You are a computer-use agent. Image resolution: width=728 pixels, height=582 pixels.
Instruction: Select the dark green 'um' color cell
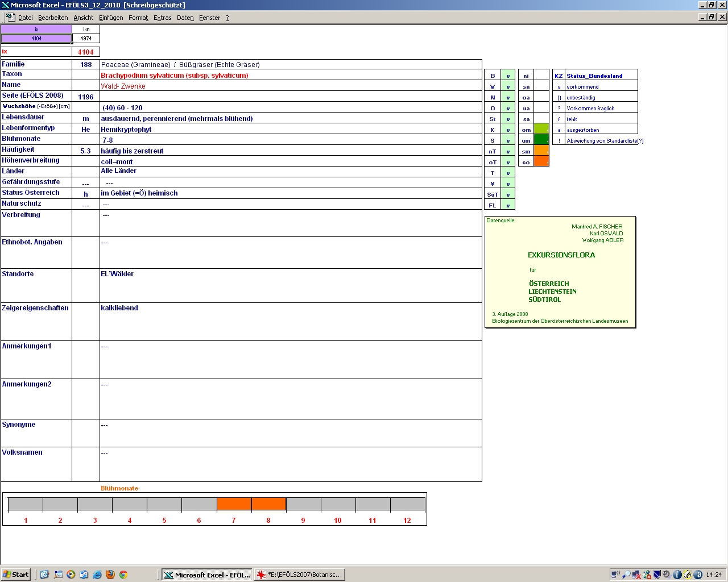[x=541, y=140]
